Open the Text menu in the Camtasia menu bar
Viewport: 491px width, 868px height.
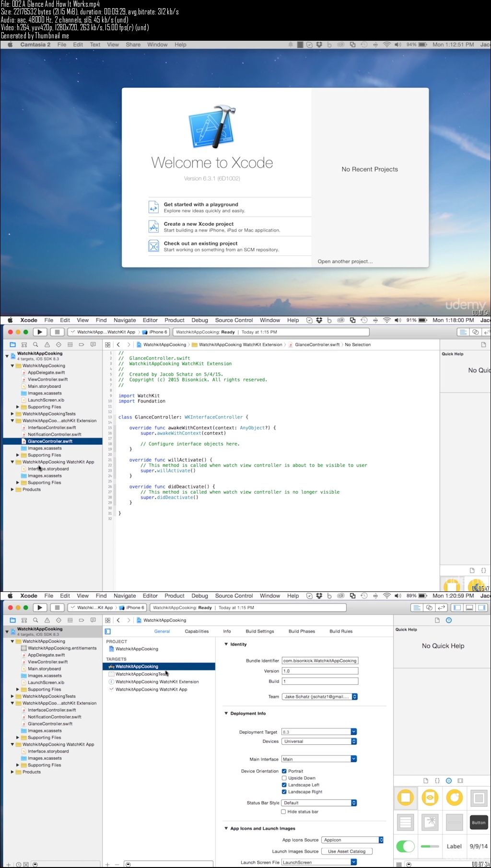[95, 45]
